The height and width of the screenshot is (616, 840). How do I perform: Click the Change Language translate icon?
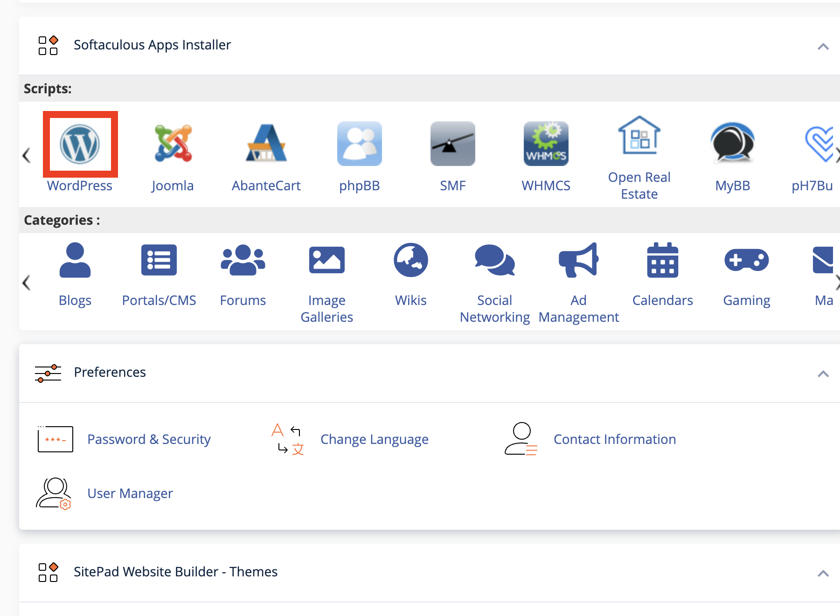[288, 439]
